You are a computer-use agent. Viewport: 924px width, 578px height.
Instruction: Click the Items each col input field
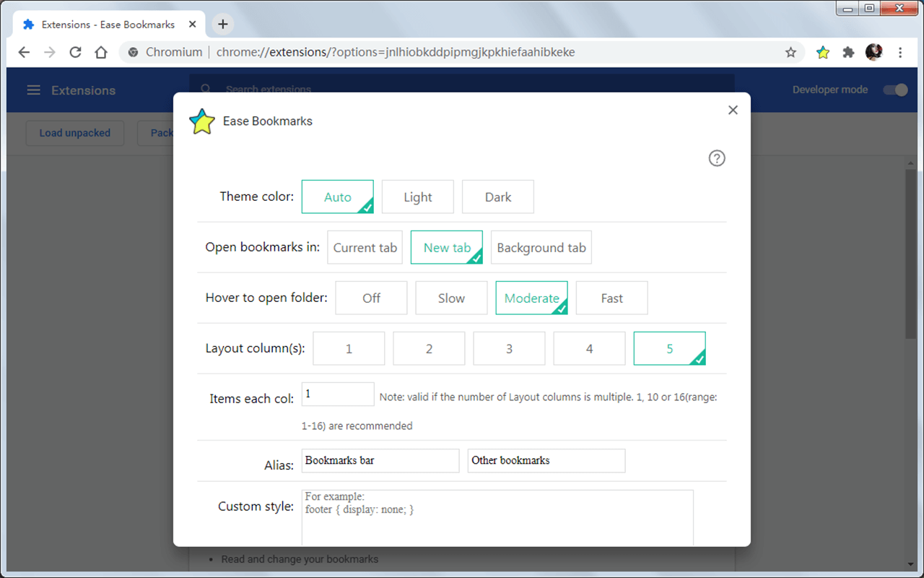pyautogui.click(x=338, y=394)
